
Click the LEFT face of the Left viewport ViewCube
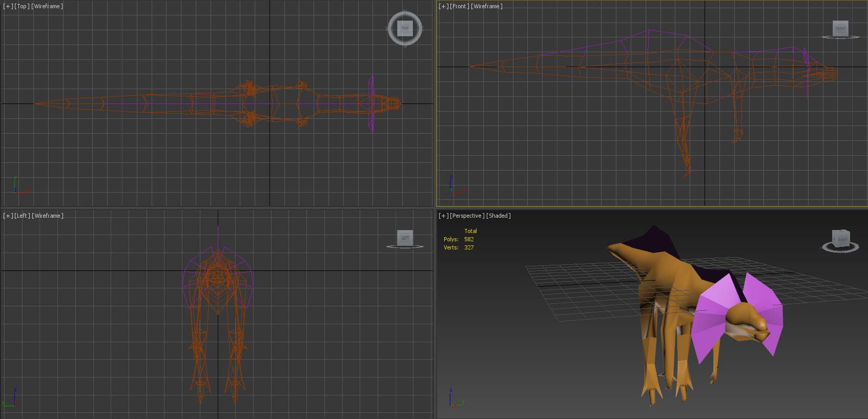click(x=405, y=238)
